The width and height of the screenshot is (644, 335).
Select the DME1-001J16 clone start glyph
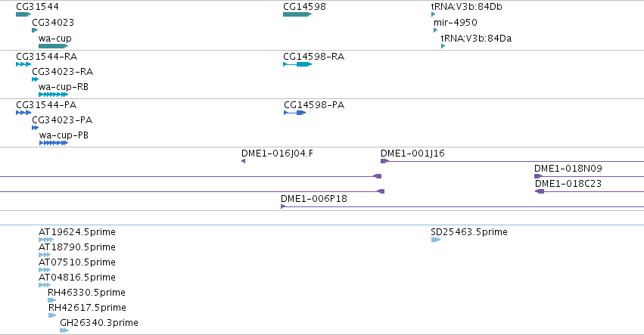click(x=384, y=161)
